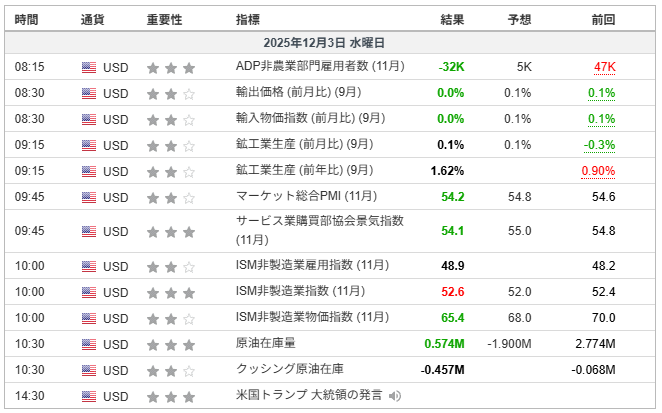Open the ISM非製造業物価指数 (11月) indicator
The image size is (662, 413).
coord(312,318)
